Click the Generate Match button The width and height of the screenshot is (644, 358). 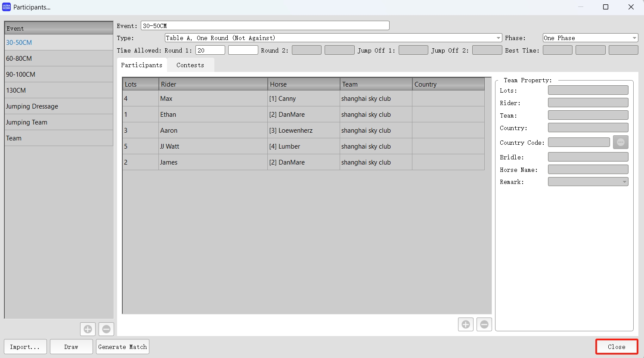pyautogui.click(x=122, y=346)
